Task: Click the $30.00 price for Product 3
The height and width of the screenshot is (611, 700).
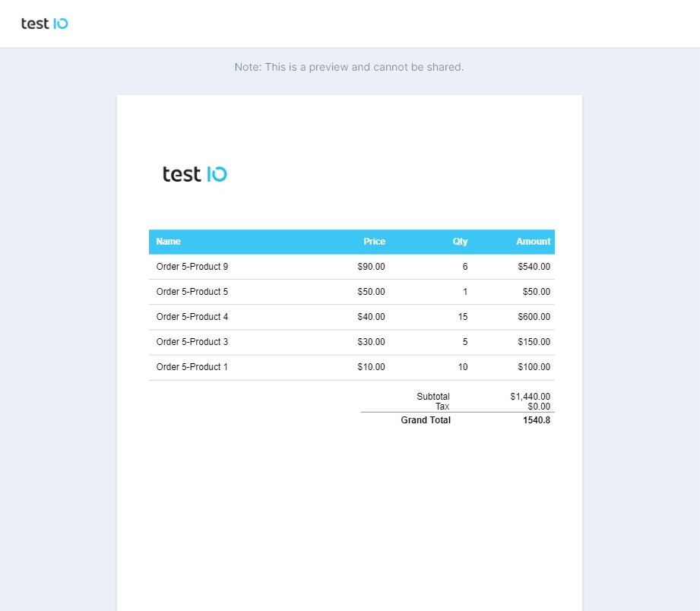Action: point(371,342)
